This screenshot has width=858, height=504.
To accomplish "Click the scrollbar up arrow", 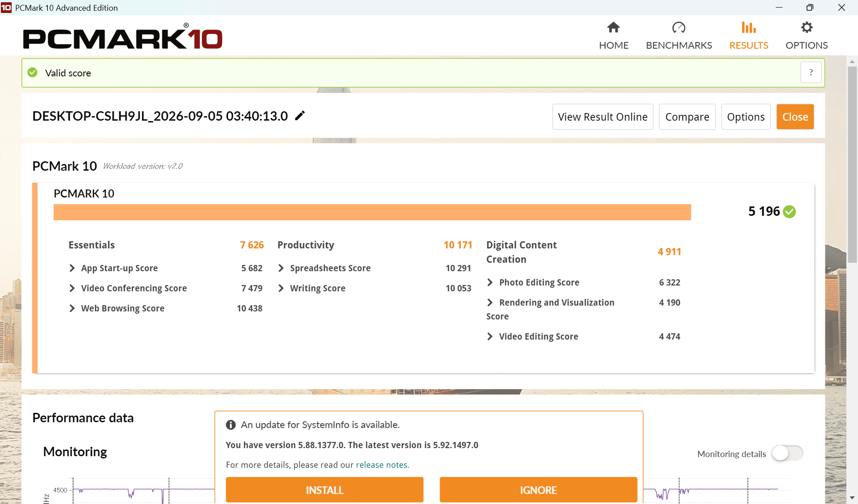I will tap(852, 62).
